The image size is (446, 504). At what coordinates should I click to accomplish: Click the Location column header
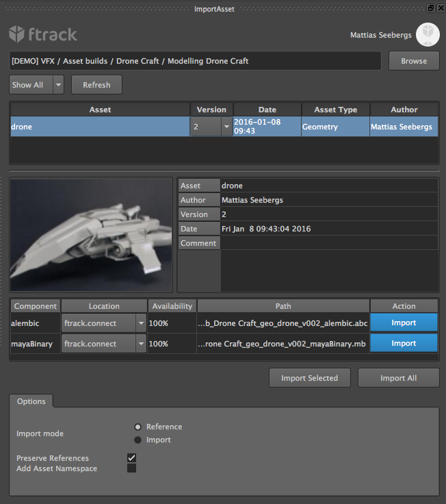(x=104, y=306)
